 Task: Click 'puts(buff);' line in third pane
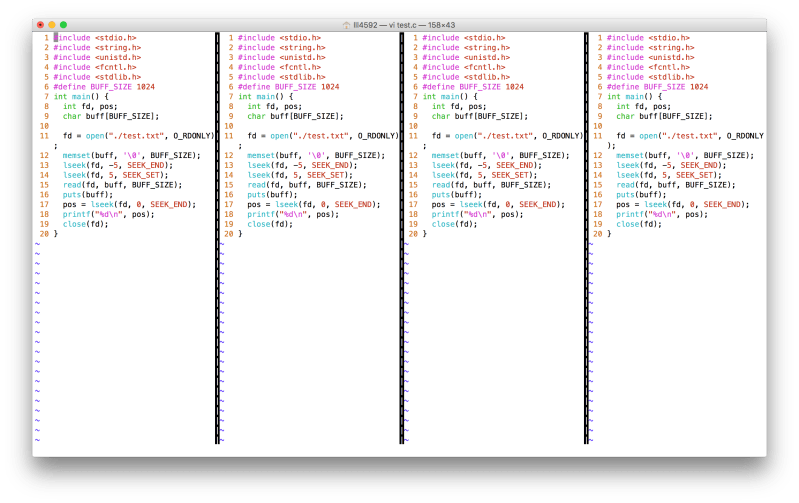pyautogui.click(x=457, y=195)
